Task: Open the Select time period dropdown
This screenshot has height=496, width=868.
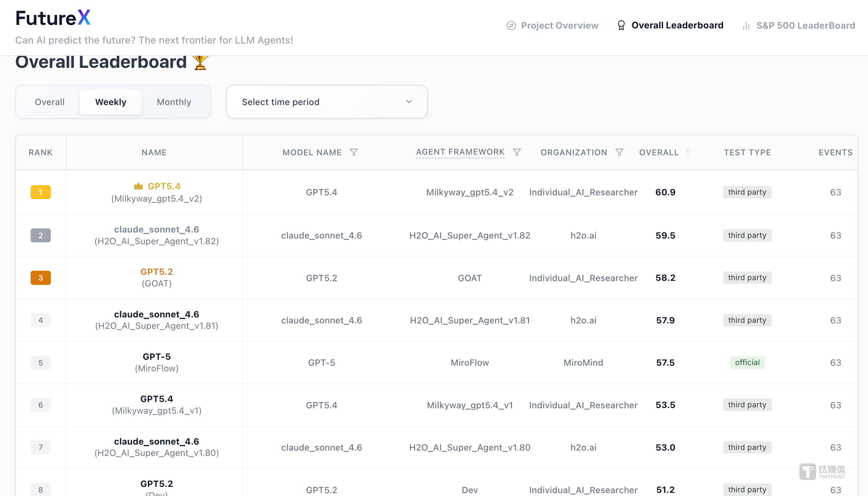Action: coord(326,102)
